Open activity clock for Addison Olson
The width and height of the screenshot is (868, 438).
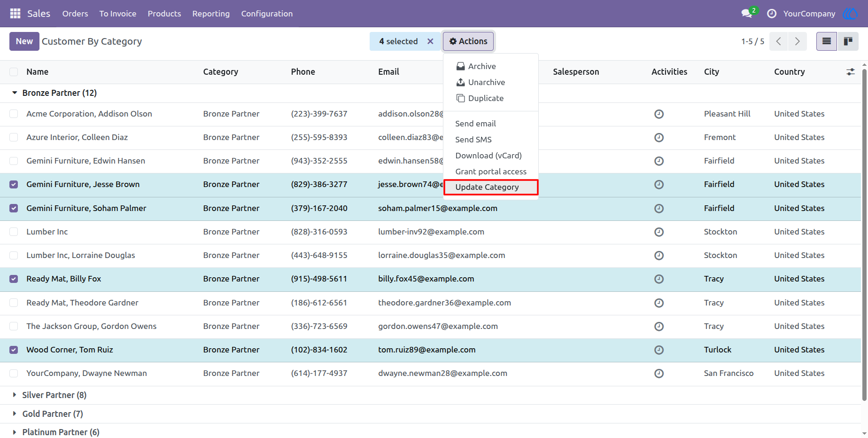click(659, 114)
